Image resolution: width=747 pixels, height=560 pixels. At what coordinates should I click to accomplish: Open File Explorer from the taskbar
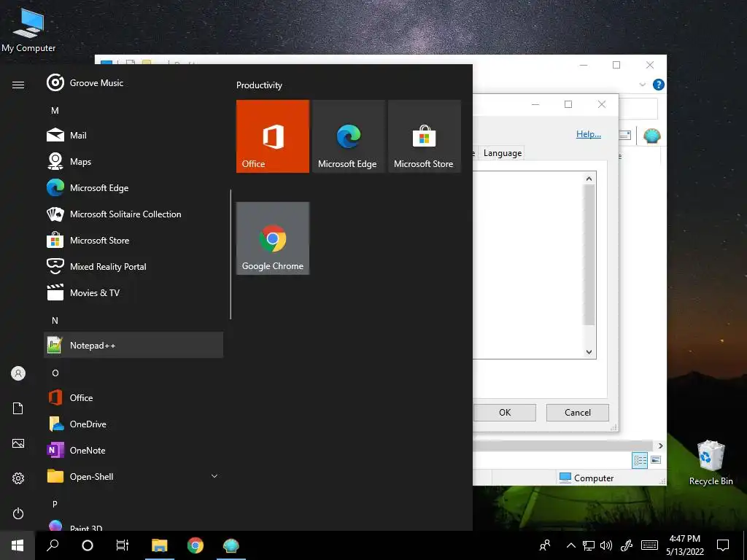tap(160, 545)
